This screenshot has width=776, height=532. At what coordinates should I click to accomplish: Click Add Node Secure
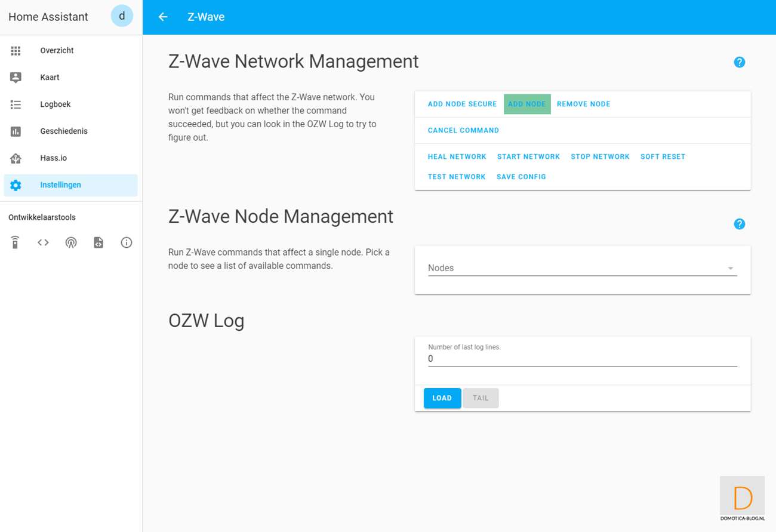click(x=462, y=104)
